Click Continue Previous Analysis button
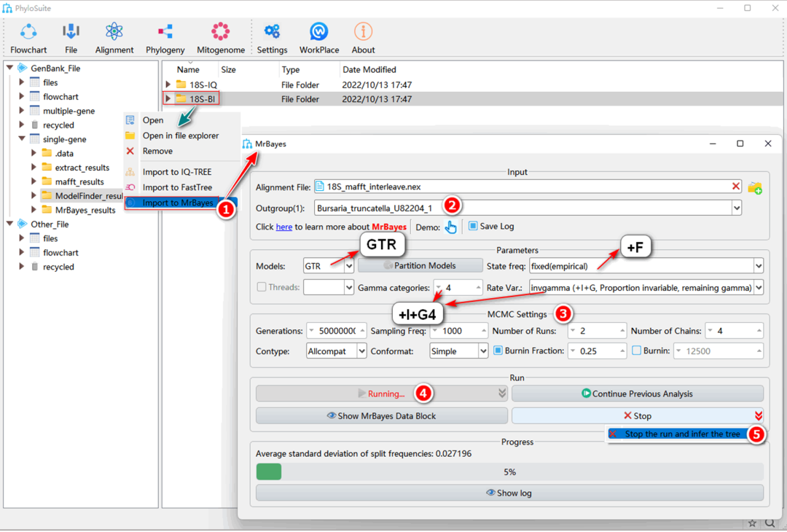 (x=638, y=394)
